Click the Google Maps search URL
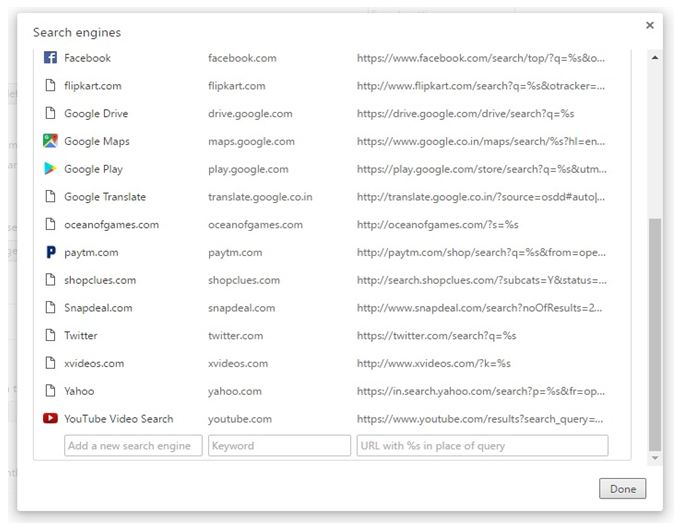This screenshot has width=693, height=528. point(481,141)
